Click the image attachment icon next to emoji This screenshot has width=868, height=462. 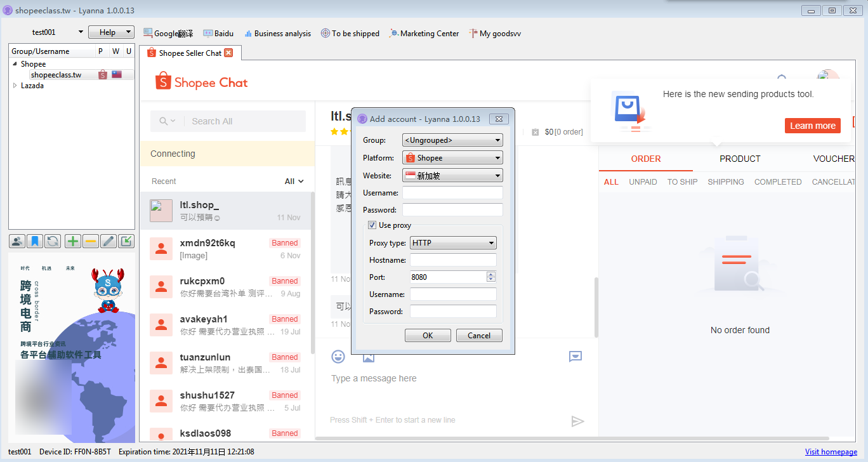(x=369, y=356)
